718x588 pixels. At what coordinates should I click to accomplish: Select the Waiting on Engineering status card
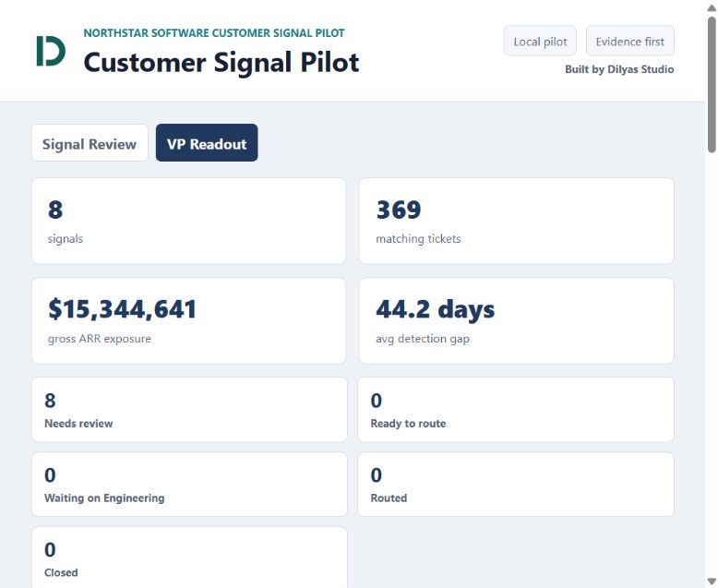189,484
